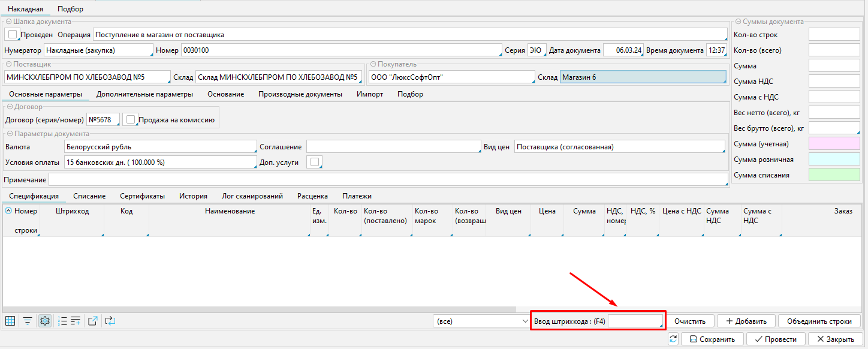The height and width of the screenshot is (349, 868).
Task: Open the Дополнительные параметры tab
Action: pos(144,94)
